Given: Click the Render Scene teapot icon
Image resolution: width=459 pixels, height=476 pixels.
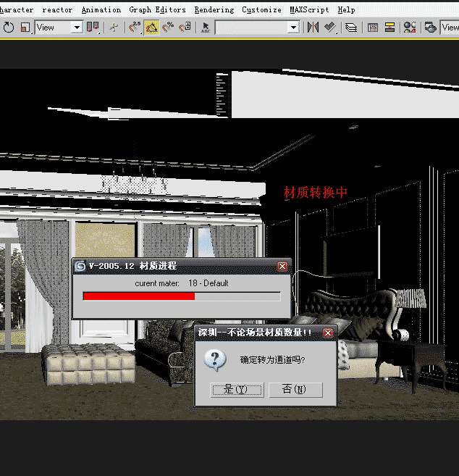Looking at the screenshot, I should [x=431, y=28].
